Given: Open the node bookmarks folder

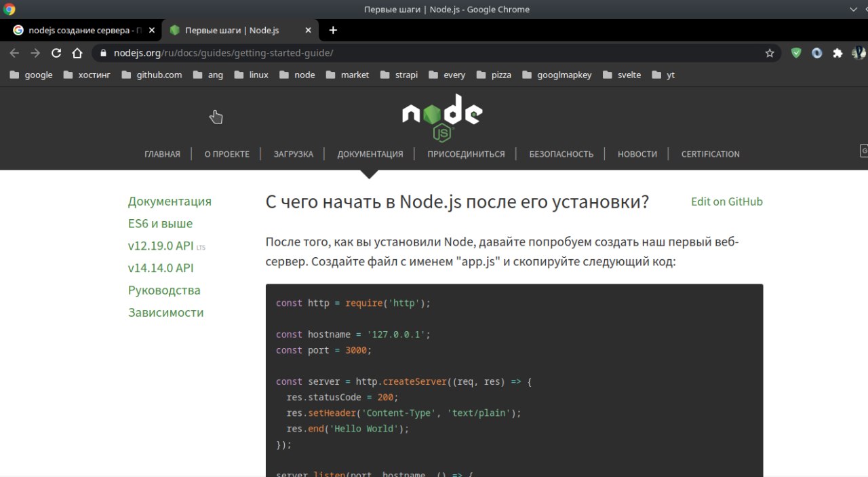Looking at the screenshot, I should pos(297,75).
